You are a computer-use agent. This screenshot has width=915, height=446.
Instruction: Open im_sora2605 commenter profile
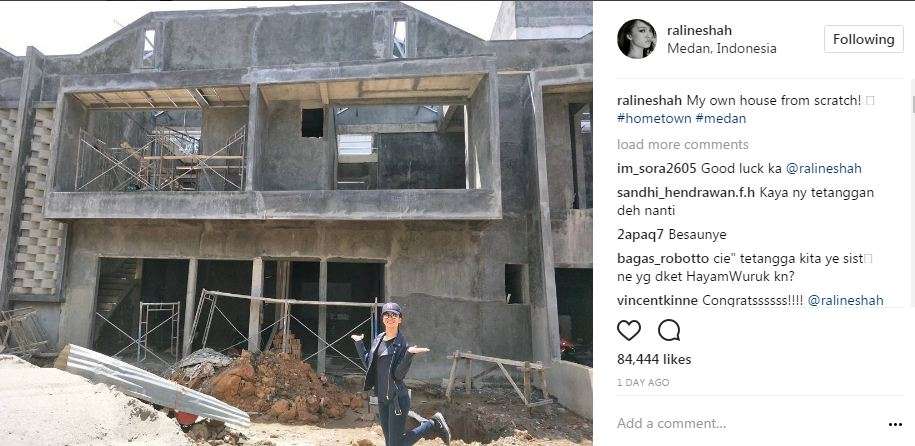656,169
